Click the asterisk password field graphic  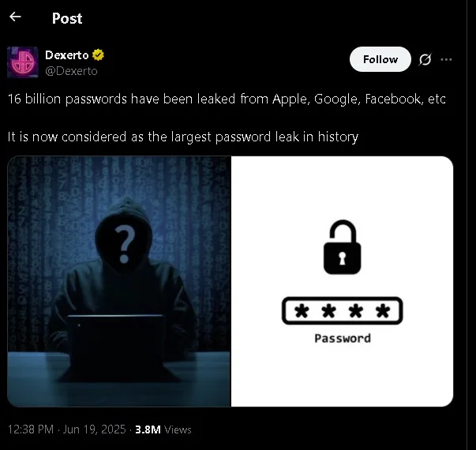[342, 311]
